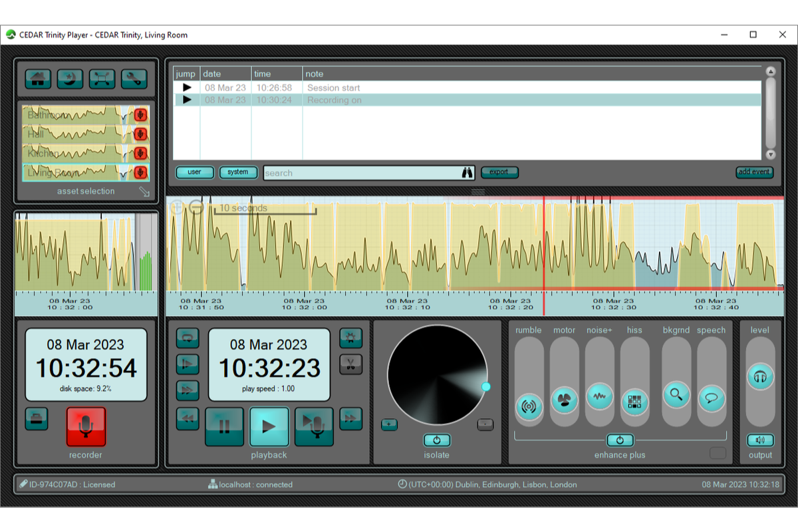Select the Bathroom asset

coord(73,115)
